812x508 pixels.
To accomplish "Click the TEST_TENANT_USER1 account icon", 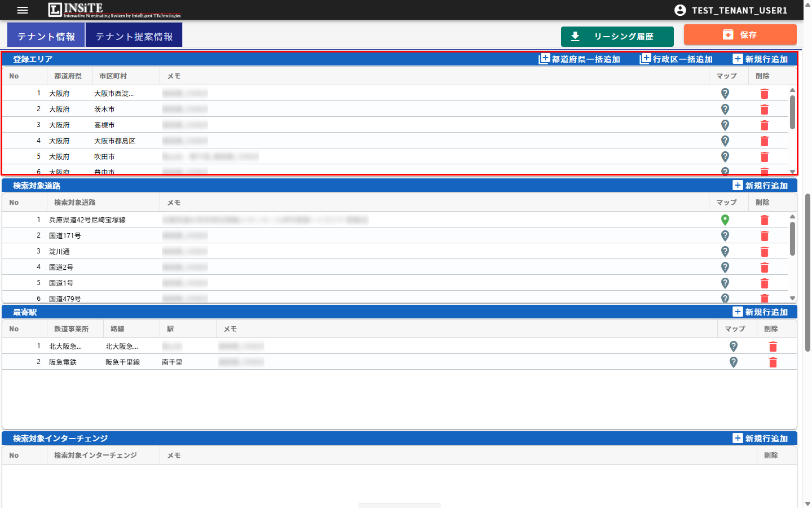I will click(x=680, y=10).
